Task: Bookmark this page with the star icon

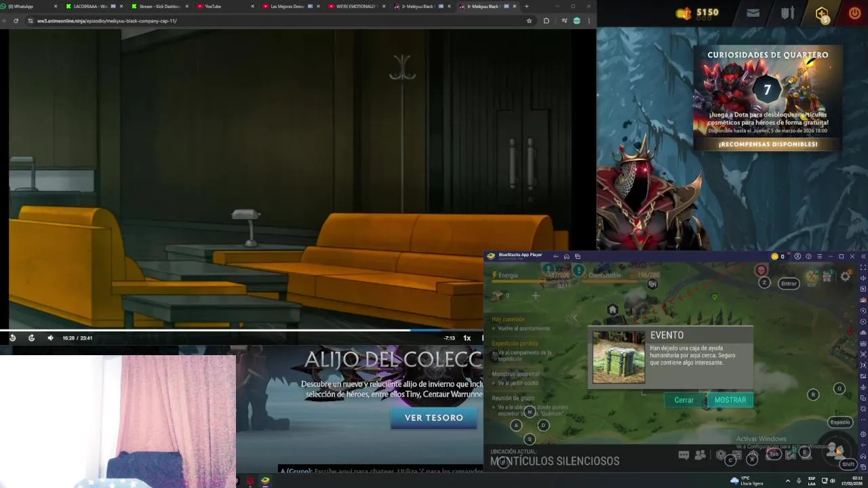Action: click(529, 21)
